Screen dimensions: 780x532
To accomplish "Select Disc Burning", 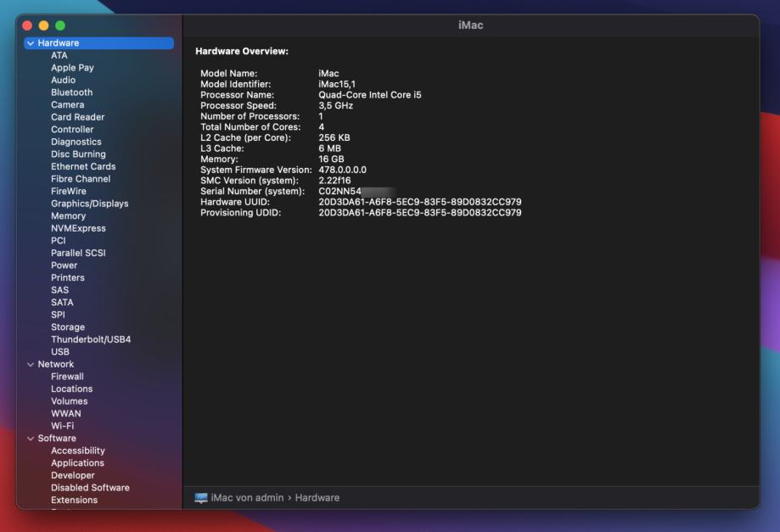I will point(78,154).
